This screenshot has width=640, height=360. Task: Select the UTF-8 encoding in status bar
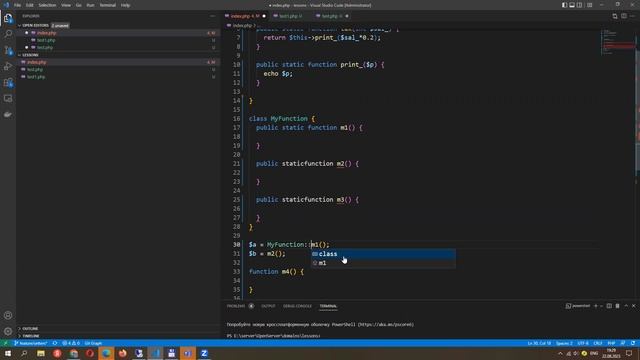point(583,343)
